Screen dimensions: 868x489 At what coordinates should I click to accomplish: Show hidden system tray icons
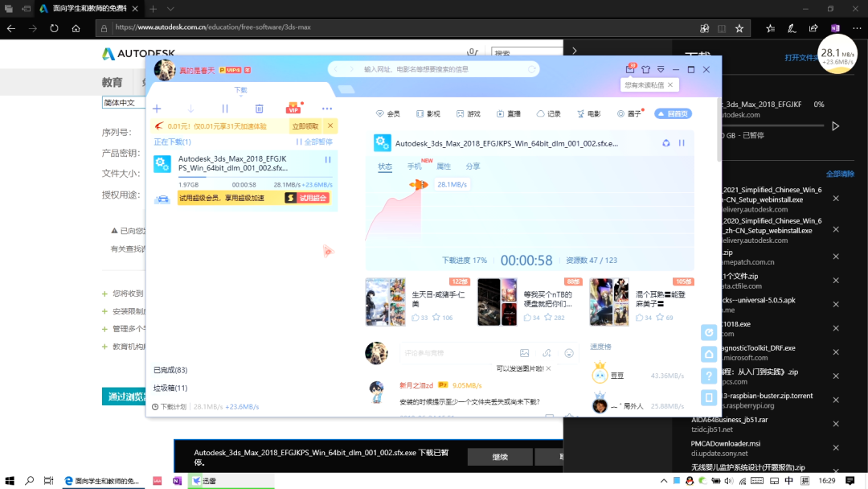click(x=664, y=481)
